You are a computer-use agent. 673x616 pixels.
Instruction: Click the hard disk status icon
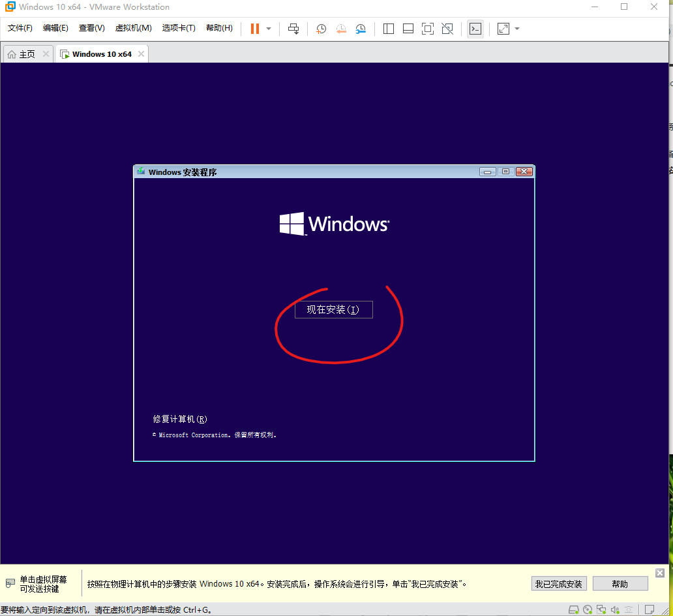click(574, 609)
